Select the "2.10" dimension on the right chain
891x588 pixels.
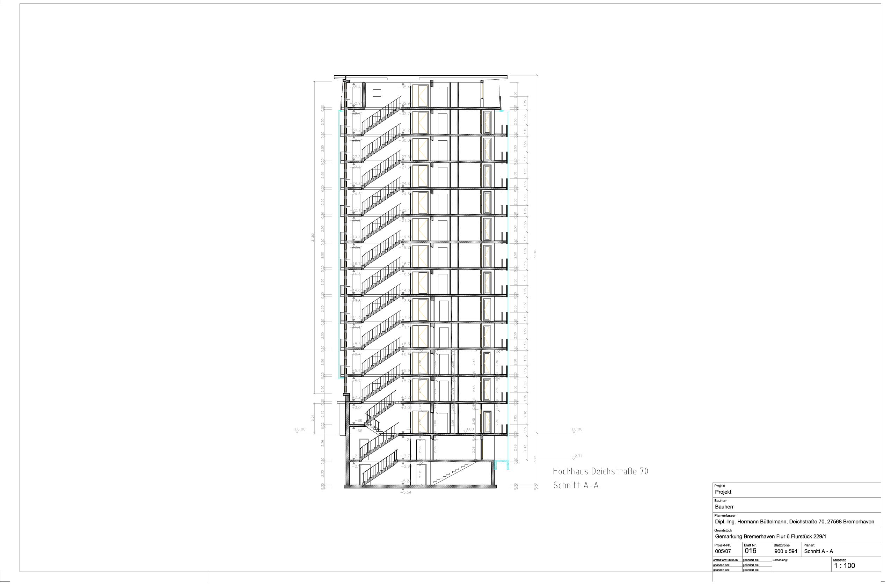click(525, 414)
